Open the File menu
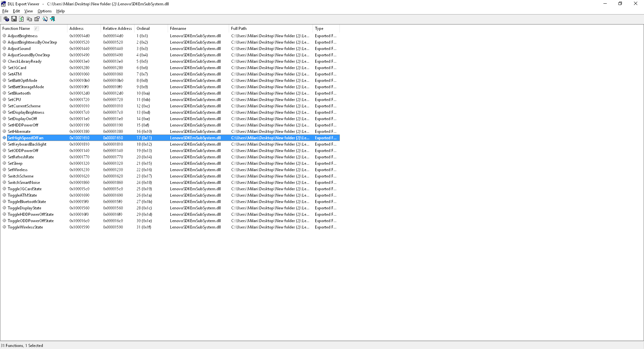 (5, 11)
